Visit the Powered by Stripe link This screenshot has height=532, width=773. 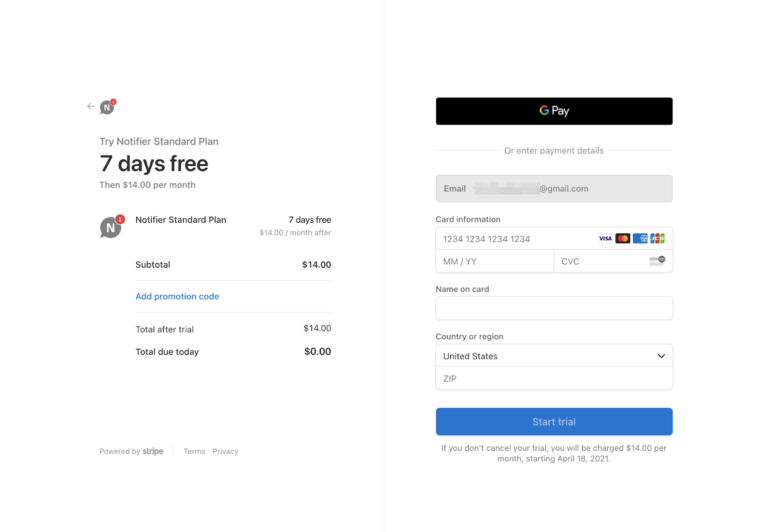click(x=131, y=451)
